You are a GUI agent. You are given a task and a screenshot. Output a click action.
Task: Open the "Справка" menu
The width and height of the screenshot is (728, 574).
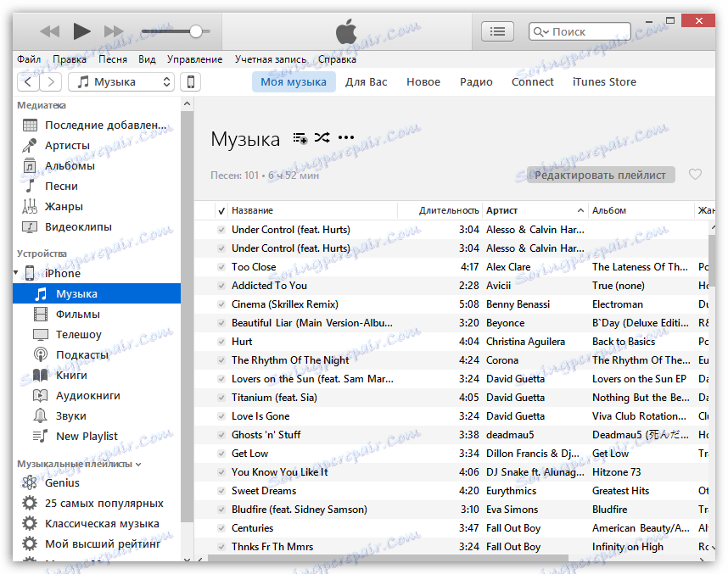pyautogui.click(x=337, y=59)
